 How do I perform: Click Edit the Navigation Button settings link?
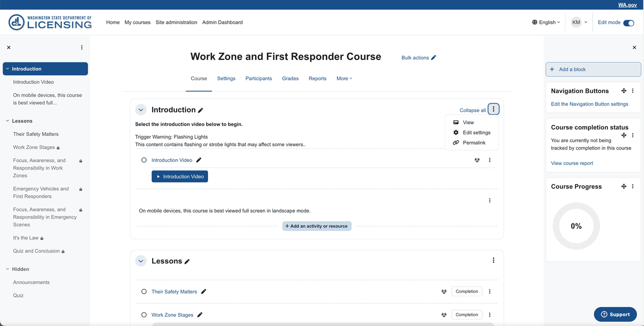pyautogui.click(x=590, y=104)
